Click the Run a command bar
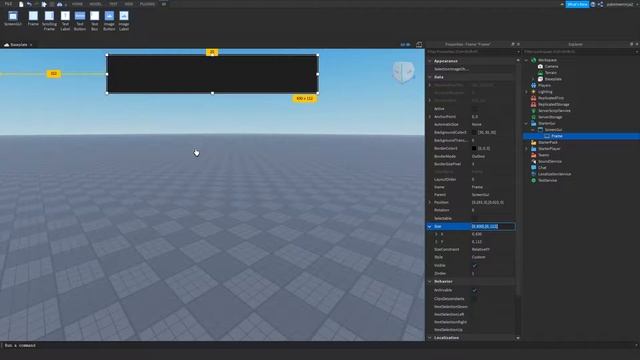Screen dimensions: 640x360 (318, 345)
